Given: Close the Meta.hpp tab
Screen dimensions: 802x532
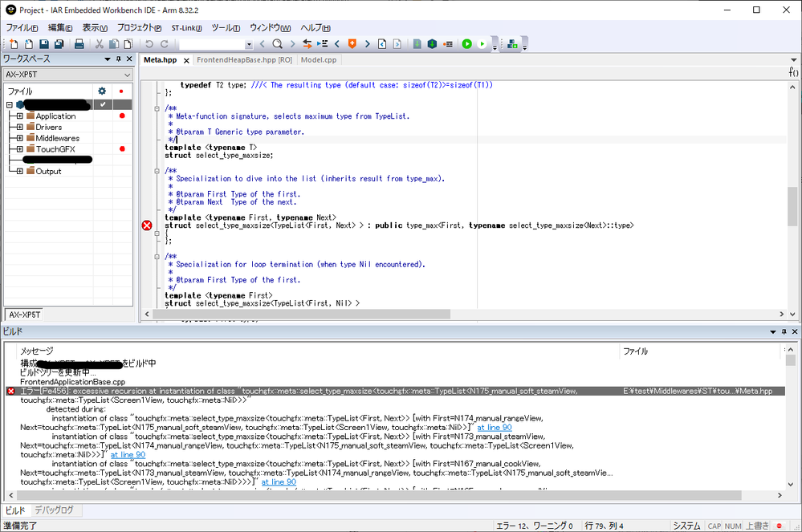Looking at the screenshot, I should click(186, 60).
